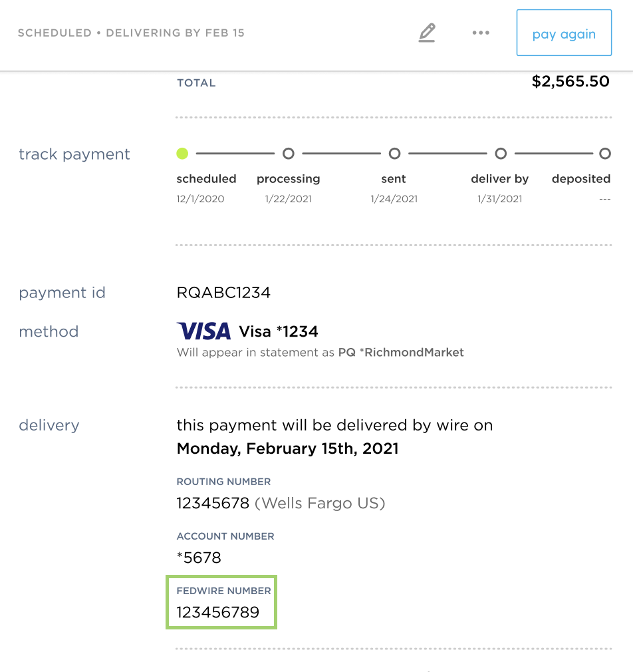Select the routing number 12345678 text
This screenshot has height=672, width=633.
pos(213,503)
